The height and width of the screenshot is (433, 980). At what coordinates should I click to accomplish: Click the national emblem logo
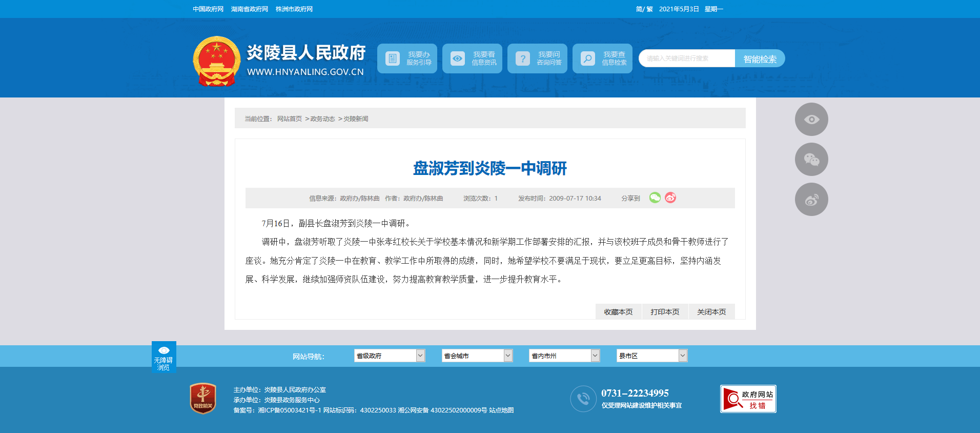tap(216, 61)
